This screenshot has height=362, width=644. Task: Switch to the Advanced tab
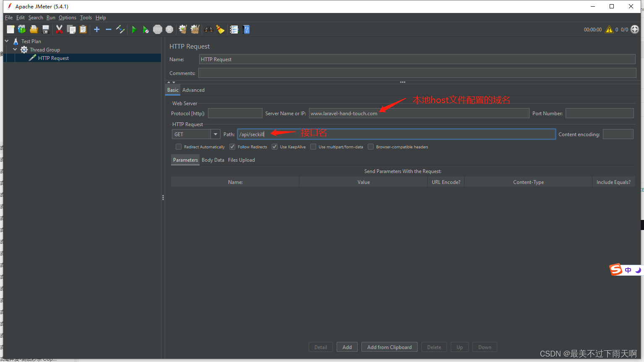point(193,90)
